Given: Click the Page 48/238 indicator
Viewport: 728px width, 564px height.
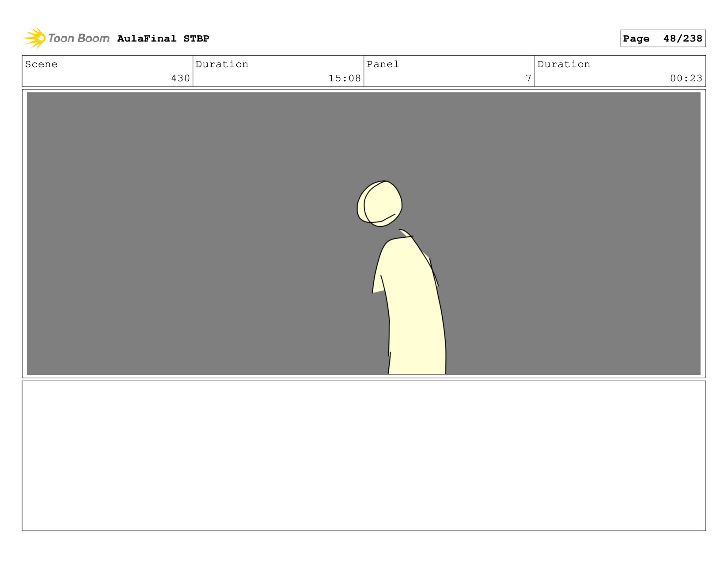Looking at the screenshot, I should click(663, 38).
